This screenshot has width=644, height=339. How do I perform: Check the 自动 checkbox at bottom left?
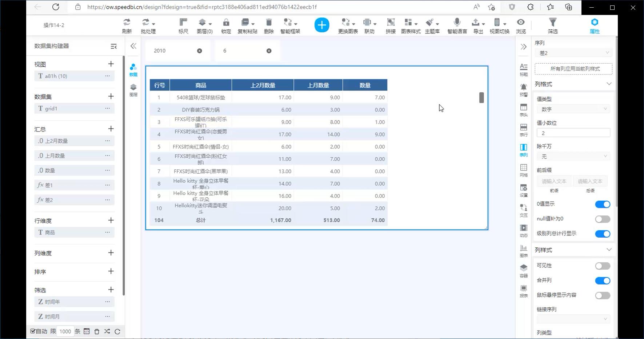(x=33, y=331)
